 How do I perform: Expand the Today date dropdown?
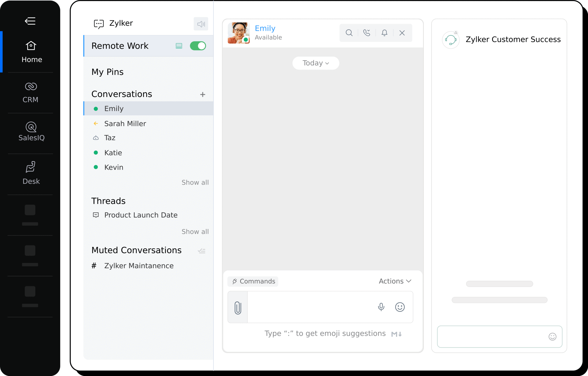[316, 63]
